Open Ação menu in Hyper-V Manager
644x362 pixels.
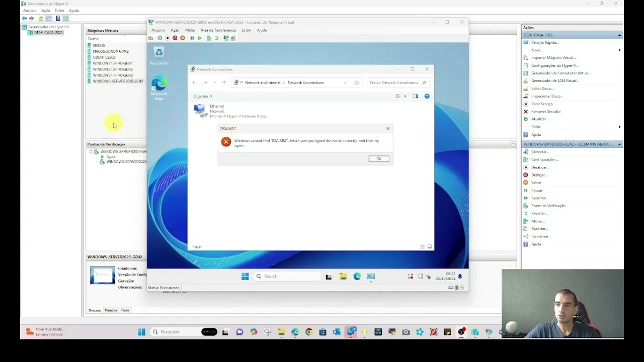[45, 11]
